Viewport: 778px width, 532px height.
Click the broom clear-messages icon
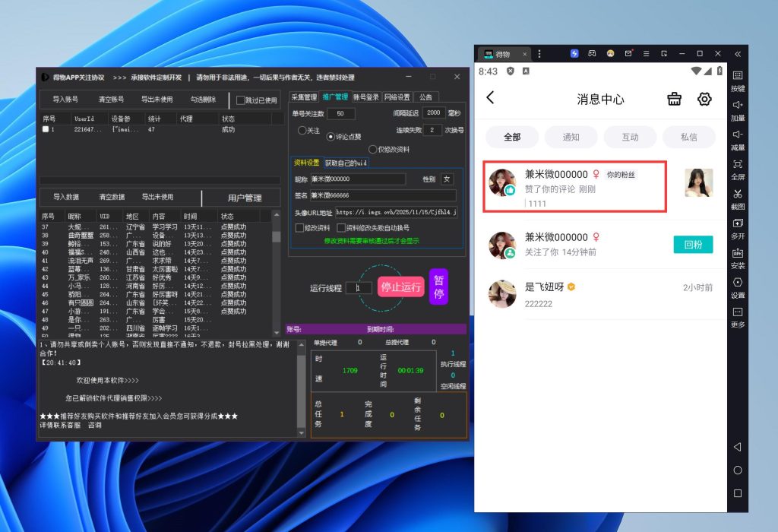pos(674,99)
